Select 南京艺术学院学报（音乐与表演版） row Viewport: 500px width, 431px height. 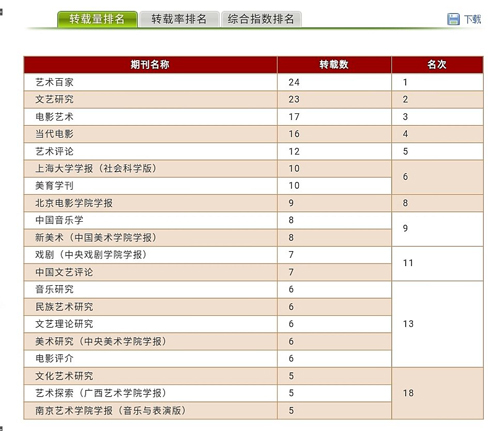coord(207,410)
